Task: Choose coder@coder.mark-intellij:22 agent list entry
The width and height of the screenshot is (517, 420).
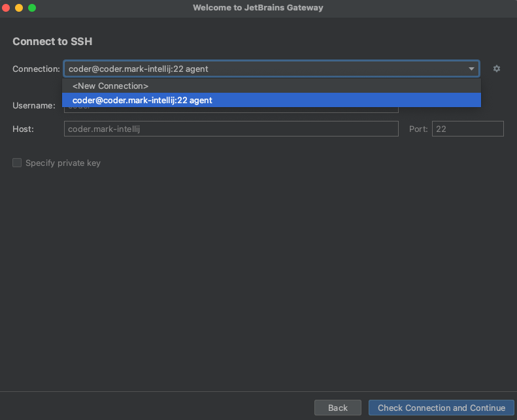Action: point(271,100)
